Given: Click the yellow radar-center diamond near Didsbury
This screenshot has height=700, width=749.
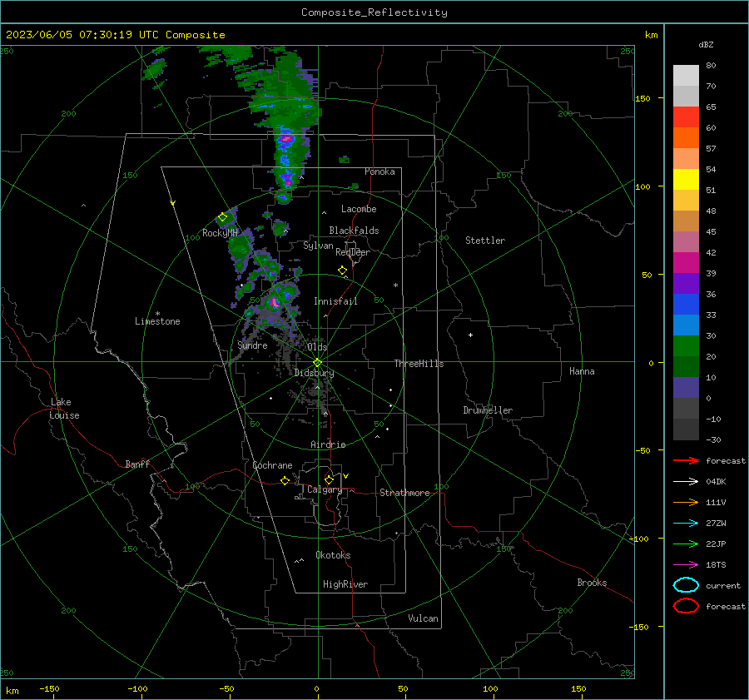Looking at the screenshot, I should [318, 362].
